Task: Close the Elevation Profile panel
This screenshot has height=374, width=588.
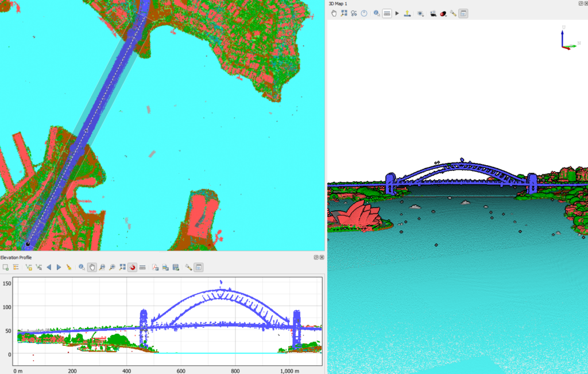Action: click(322, 258)
